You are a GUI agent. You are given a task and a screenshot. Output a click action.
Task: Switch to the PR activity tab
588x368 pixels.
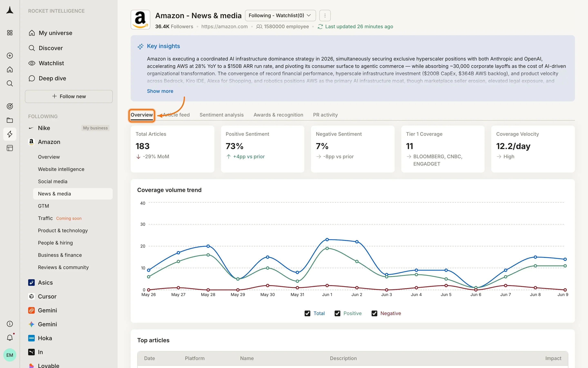(325, 115)
